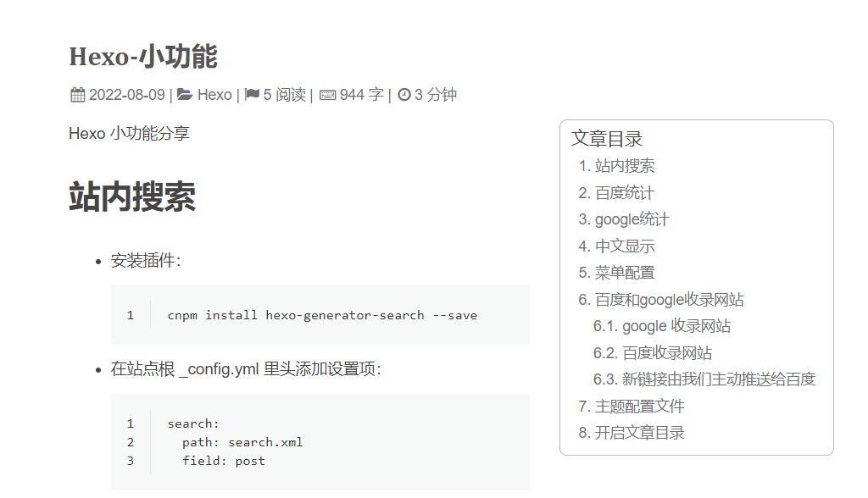Click the calendar icon beside the date
The image size is (868, 498).
point(77,95)
